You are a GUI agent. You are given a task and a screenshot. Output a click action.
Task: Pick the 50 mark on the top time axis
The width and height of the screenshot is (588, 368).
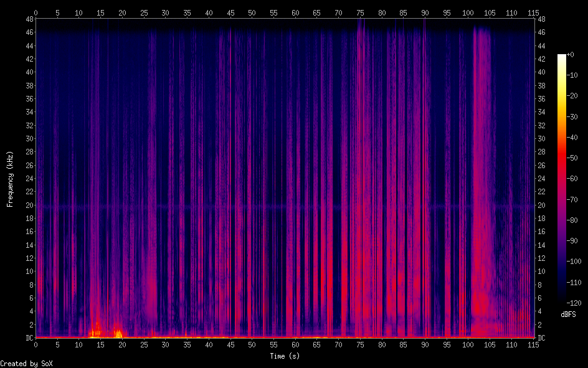pos(252,12)
